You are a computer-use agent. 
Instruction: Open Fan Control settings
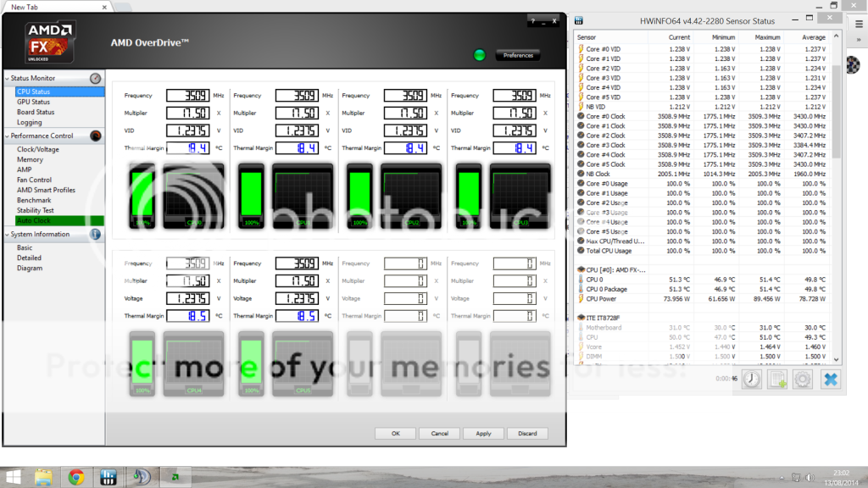tap(34, 180)
